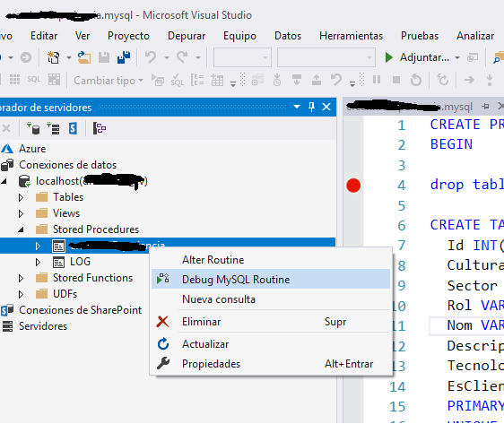
Task: Click the Open File folder icon
Action: pos(84,57)
